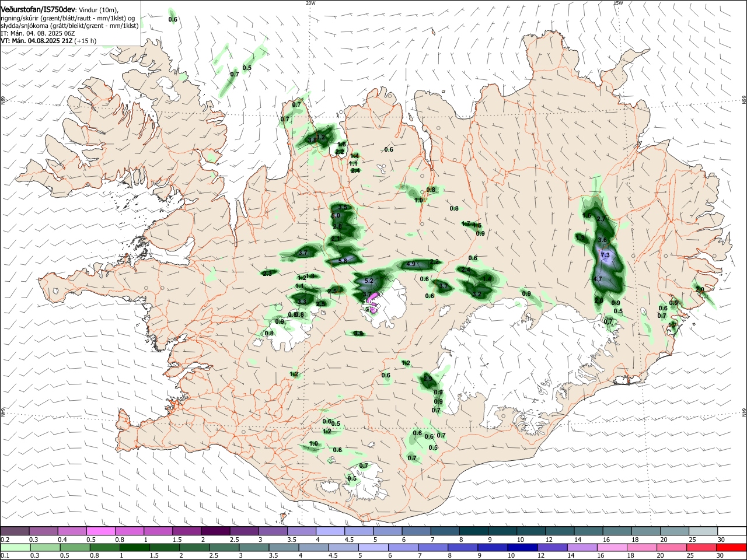Click the snow legend swatch between 4 and 4.5
747x560 pixels.
coord(331,531)
